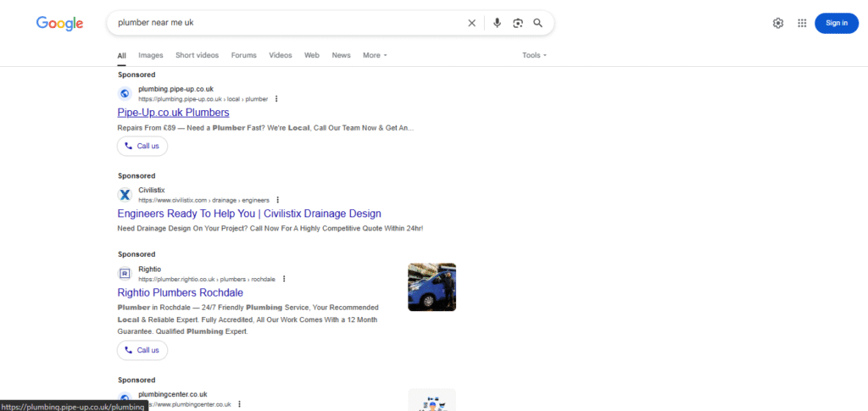The width and height of the screenshot is (868, 411).
Task: Click the pipe-up.co.uk globe favicon
Action: (125, 93)
